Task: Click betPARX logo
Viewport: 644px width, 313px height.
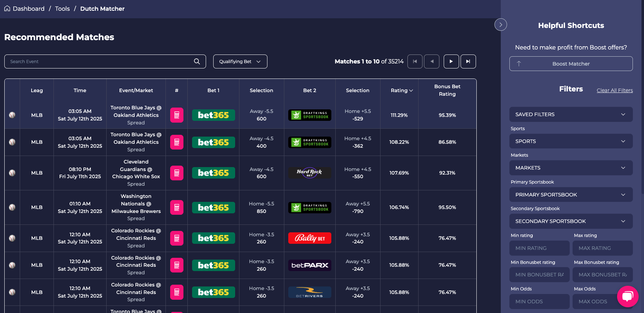Action: point(310,265)
